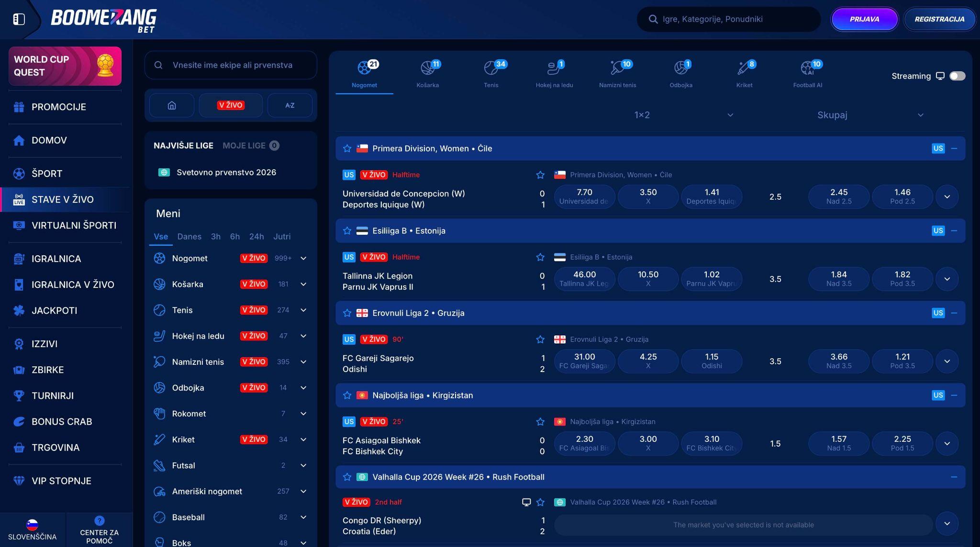
Task: Expand more markets for FC Gareji Sagarejo match
Action: (x=947, y=361)
